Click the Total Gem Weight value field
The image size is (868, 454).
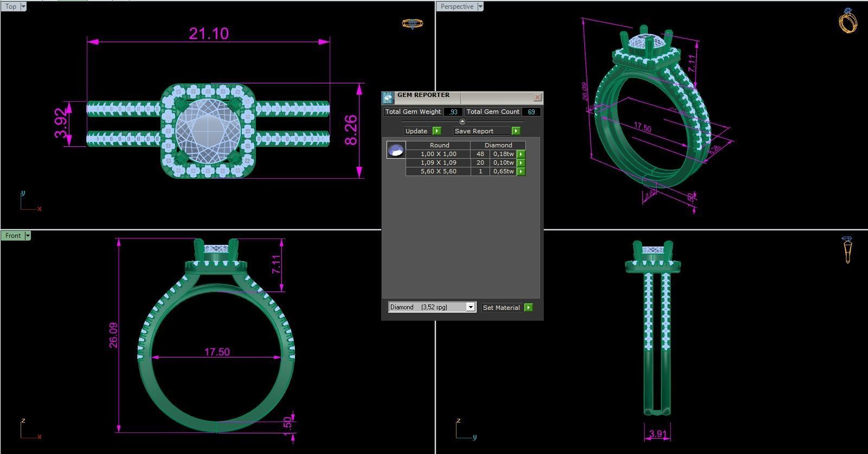(452, 112)
